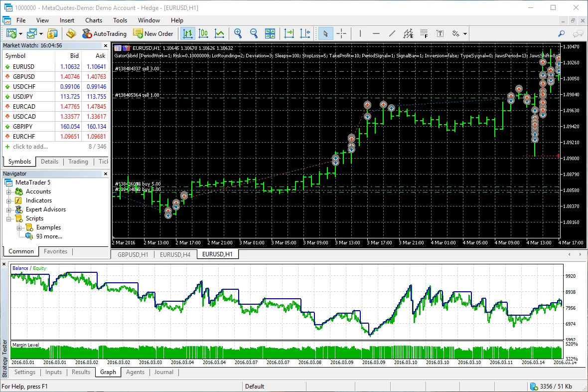Select the GBPUSD,H1 chart tab
The width and height of the screenshot is (588, 392).
(132, 254)
